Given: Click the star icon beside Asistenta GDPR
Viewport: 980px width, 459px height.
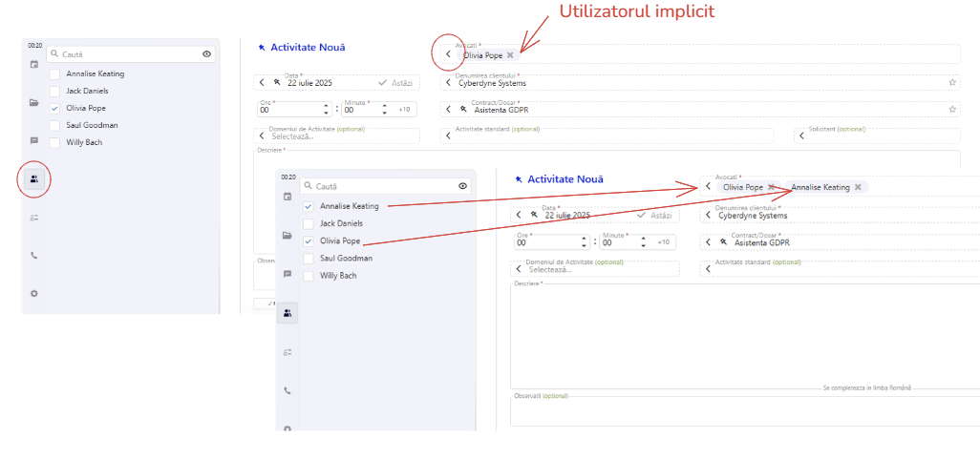Looking at the screenshot, I should 952,109.
